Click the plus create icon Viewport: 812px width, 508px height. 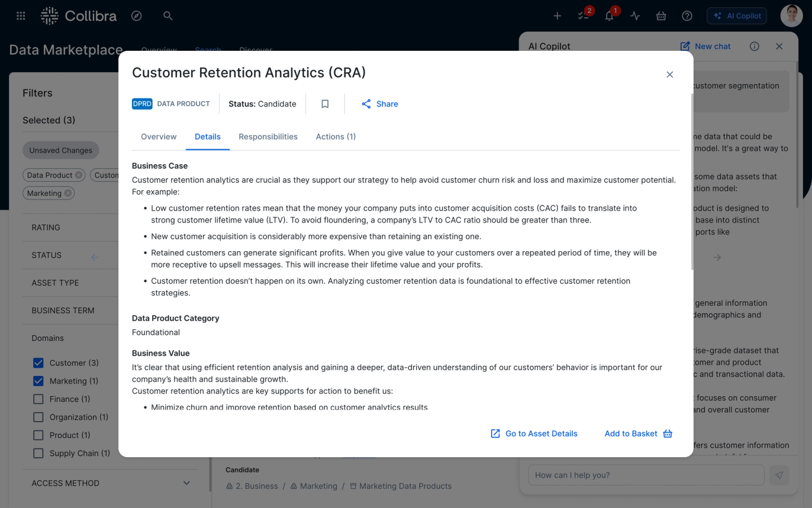[557, 16]
